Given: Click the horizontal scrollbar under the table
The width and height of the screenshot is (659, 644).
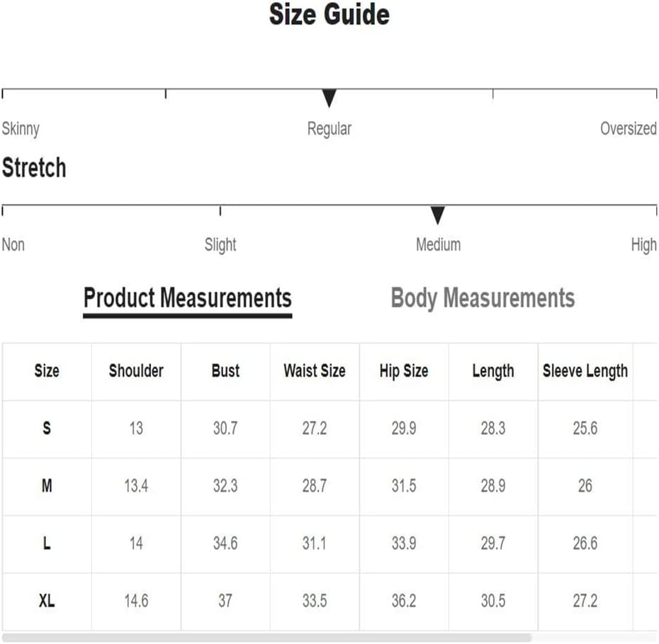Looking at the screenshot, I should [x=267, y=638].
